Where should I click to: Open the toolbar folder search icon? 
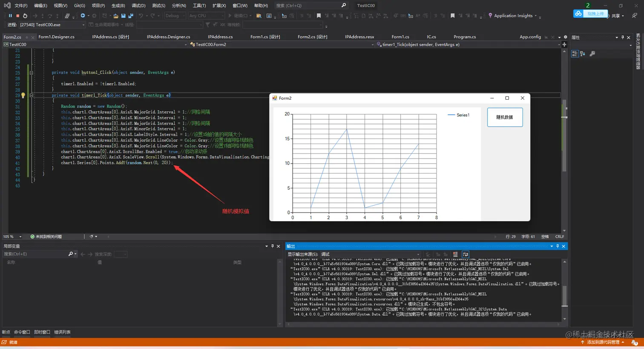click(x=259, y=16)
